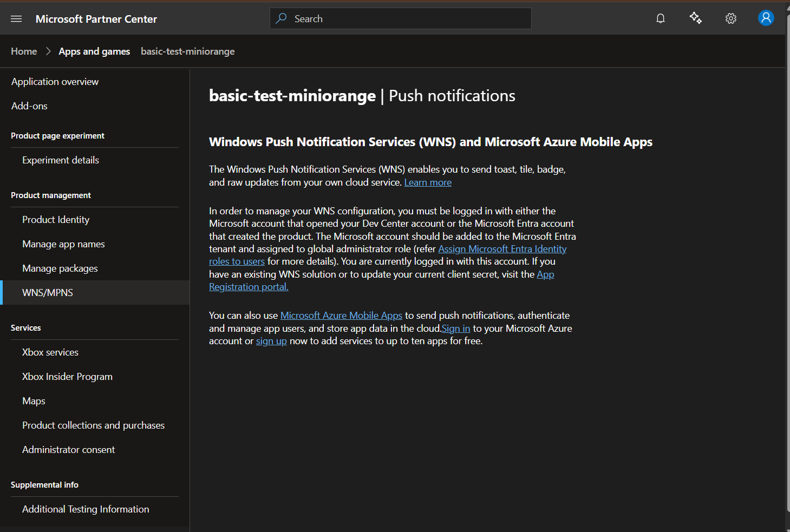
Task: View Xbox Insider Program settings
Action: (x=67, y=376)
